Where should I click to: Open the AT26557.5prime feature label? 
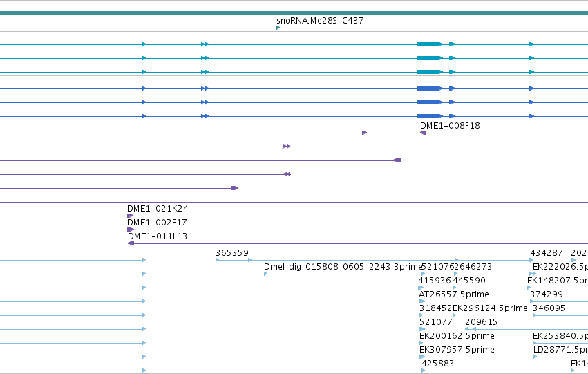pos(454,294)
